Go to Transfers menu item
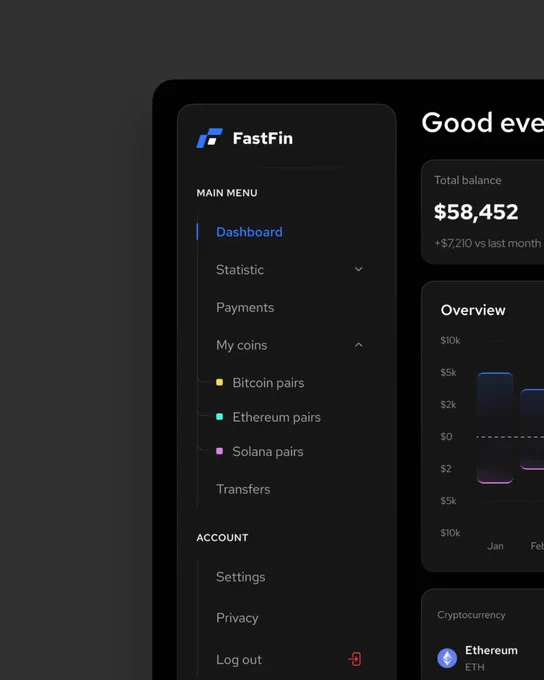This screenshot has height=680, width=544. click(243, 489)
